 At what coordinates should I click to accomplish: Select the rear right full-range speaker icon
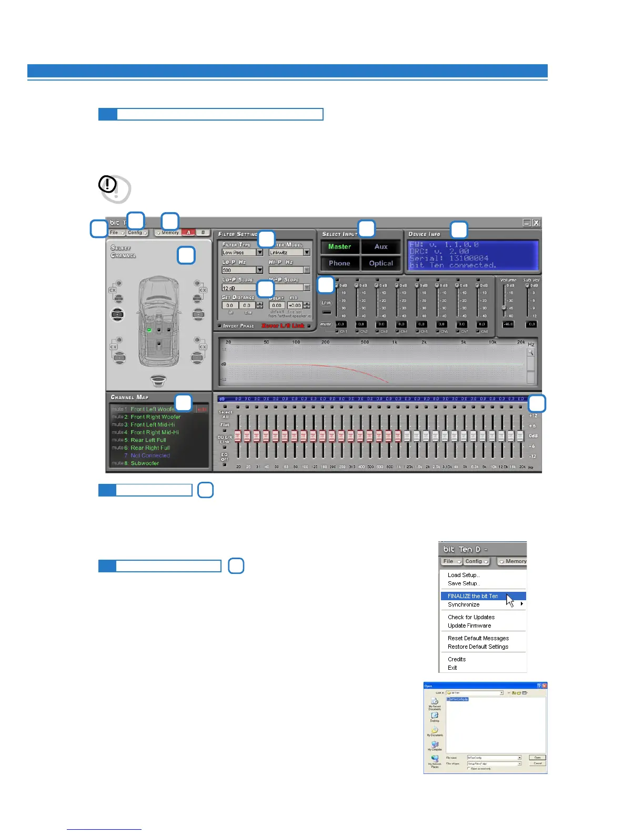click(198, 358)
